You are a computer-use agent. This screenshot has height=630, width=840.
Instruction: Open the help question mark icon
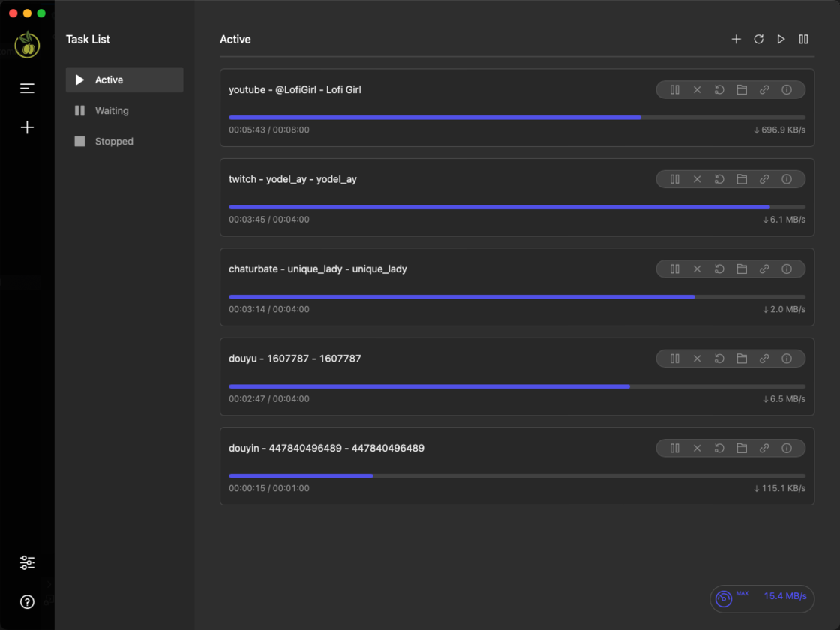pyautogui.click(x=27, y=601)
